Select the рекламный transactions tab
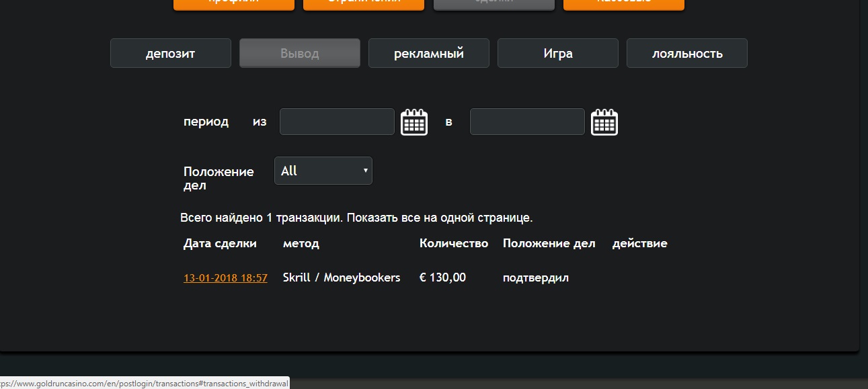The height and width of the screenshot is (389, 868). [428, 52]
